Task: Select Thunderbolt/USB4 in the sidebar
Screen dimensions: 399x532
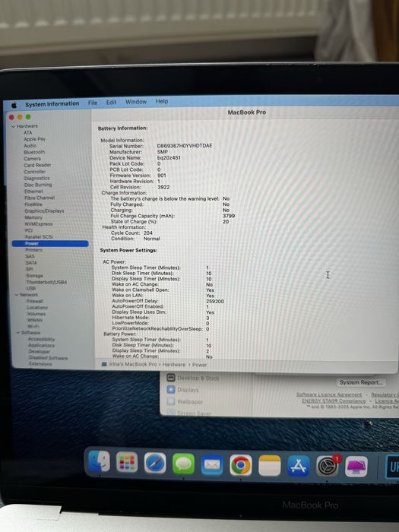Action: 46,282
